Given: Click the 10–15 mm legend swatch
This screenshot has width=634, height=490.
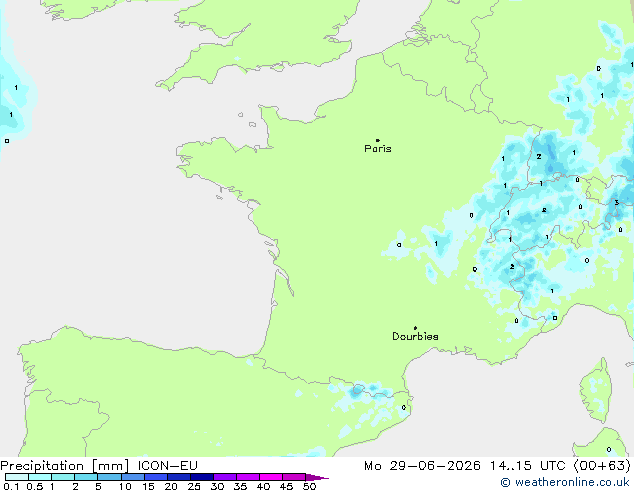Looking at the screenshot, I should coord(133,477).
